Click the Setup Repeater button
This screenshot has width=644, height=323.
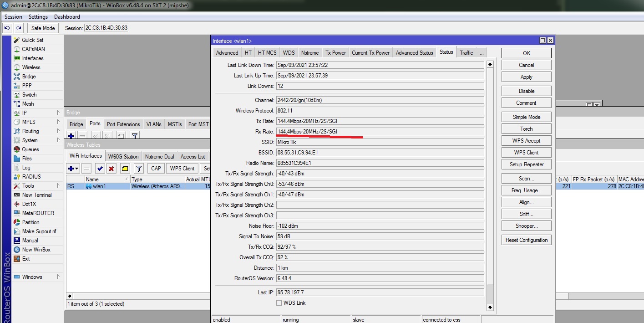tap(527, 164)
